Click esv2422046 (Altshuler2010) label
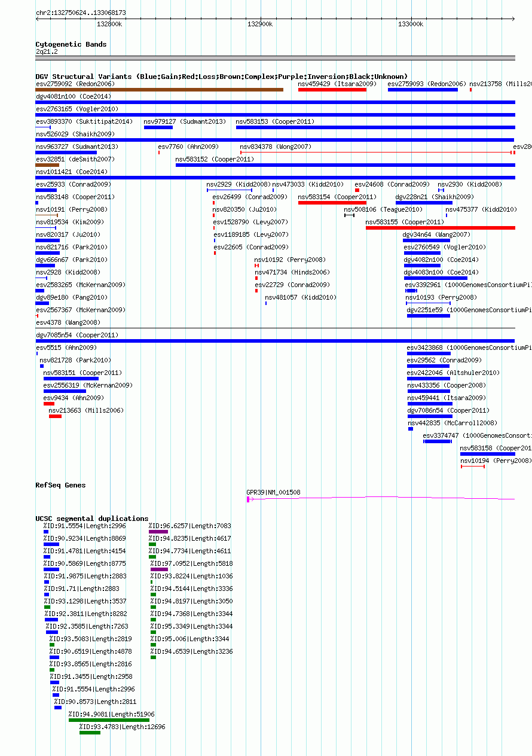Screen dimensions: 532x756 click(x=453, y=373)
